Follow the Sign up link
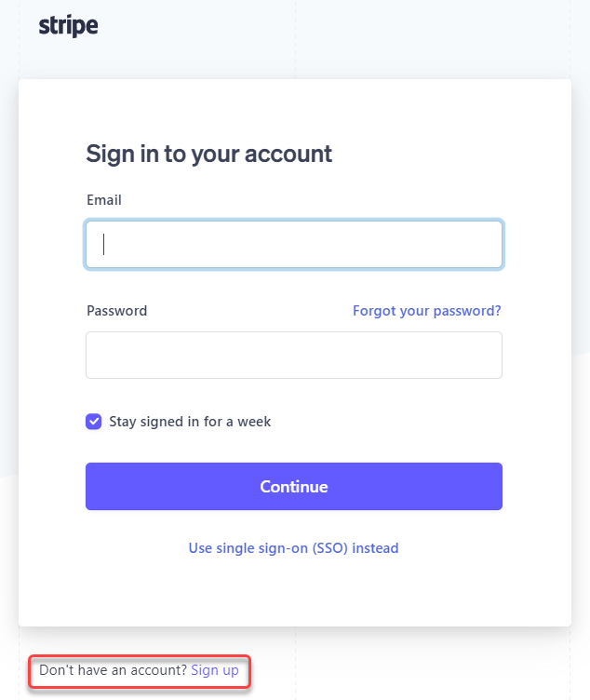 (x=215, y=670)
